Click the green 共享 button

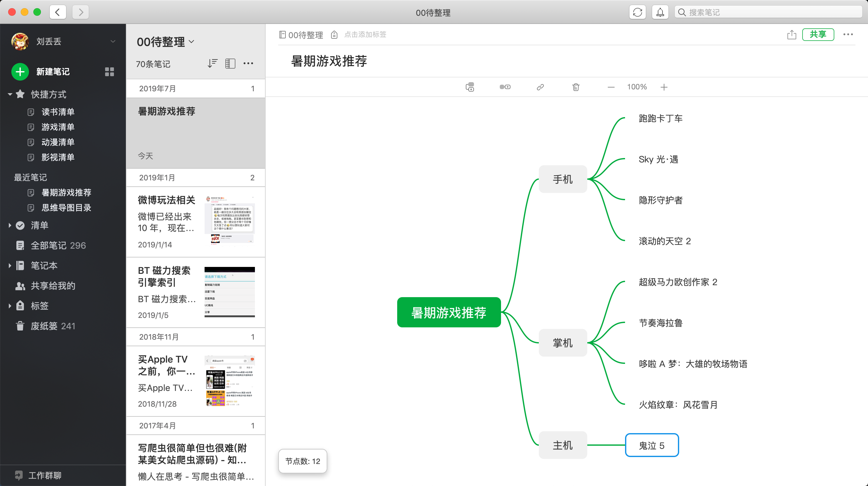818,34
